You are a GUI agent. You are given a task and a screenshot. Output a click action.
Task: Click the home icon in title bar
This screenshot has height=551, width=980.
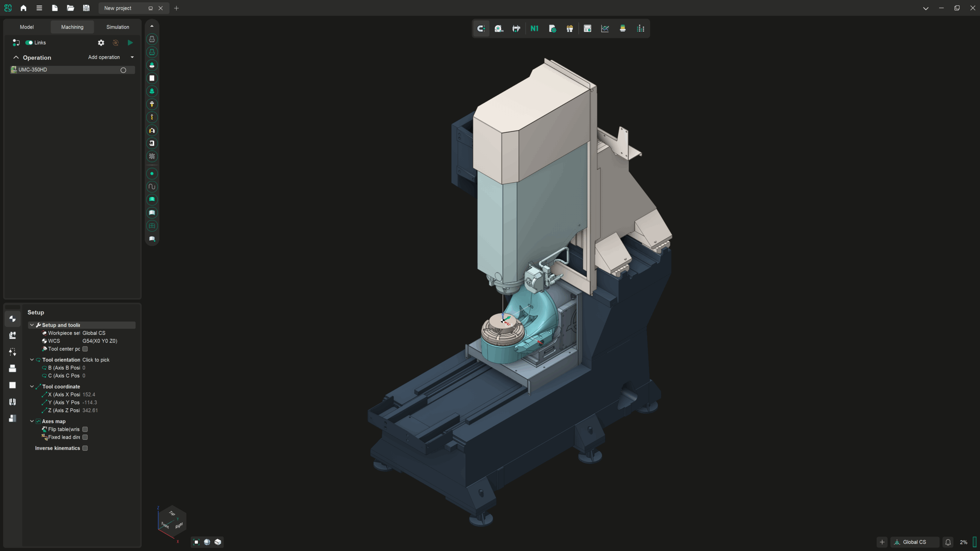(23, 8)
